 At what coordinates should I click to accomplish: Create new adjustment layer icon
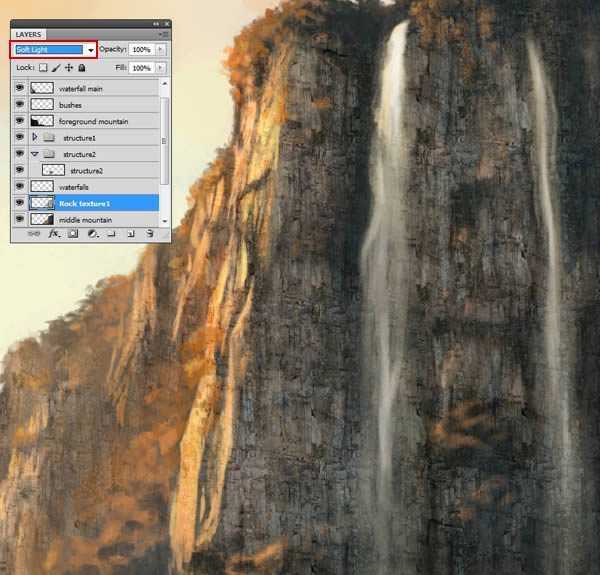[x=92, y=233]
